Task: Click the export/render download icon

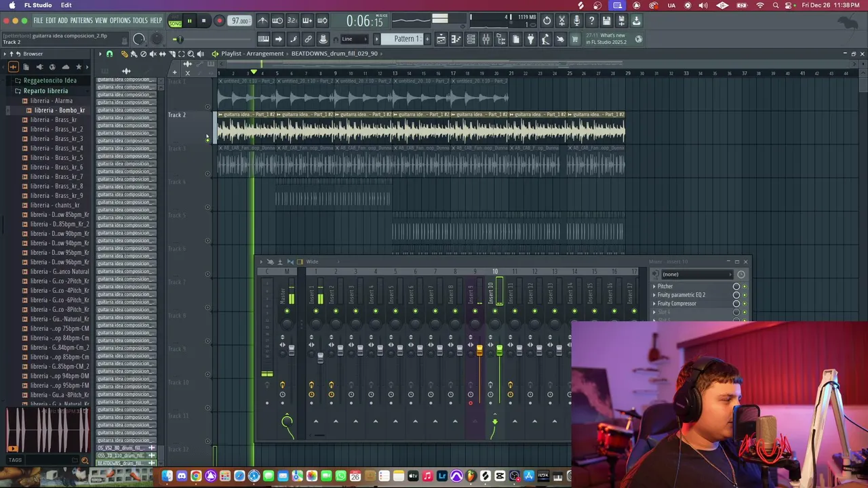Action: [636, 20]
